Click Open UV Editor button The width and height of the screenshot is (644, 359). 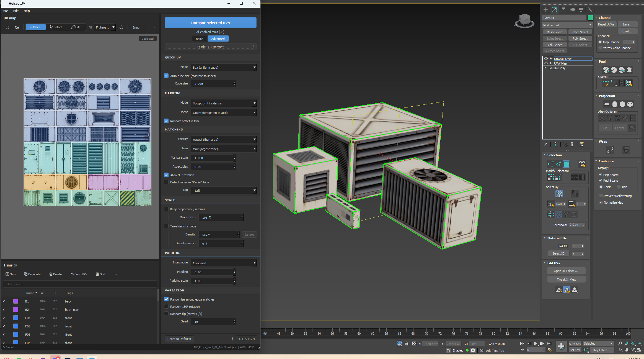pyautogui.click(x=566, y=271)
